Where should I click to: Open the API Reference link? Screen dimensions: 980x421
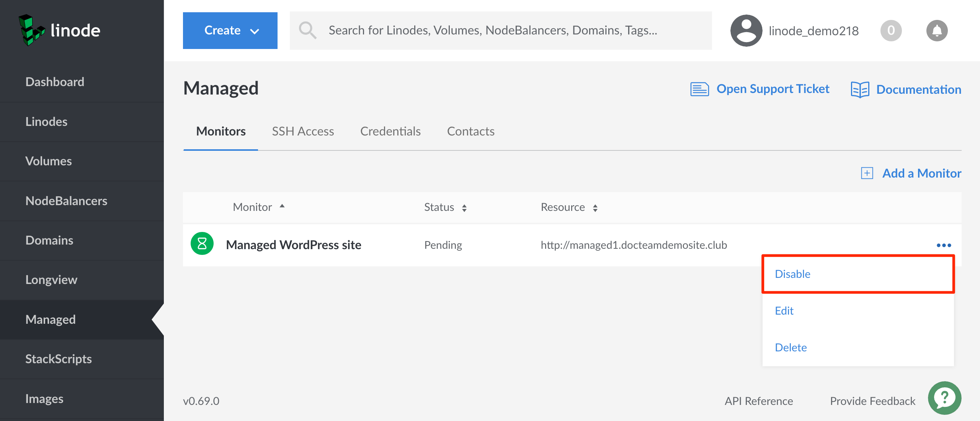tap(758, 401)
